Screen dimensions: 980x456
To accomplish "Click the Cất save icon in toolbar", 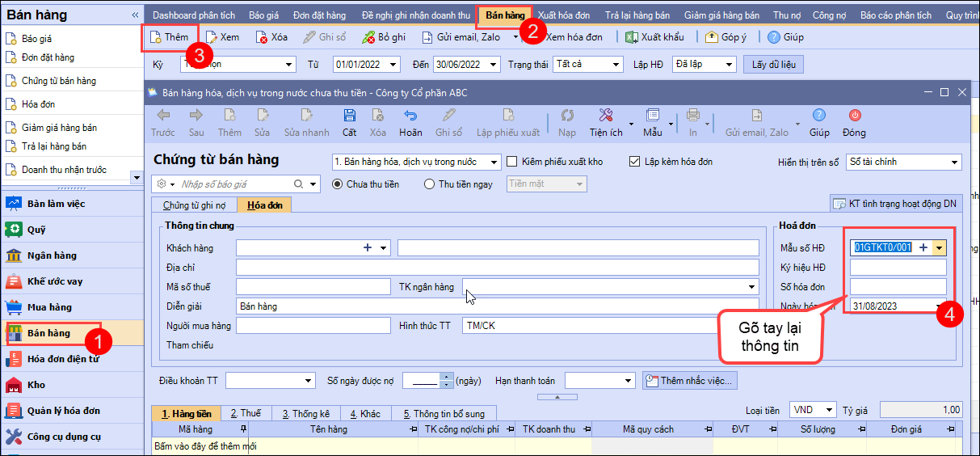I will [x=349, y=116].
